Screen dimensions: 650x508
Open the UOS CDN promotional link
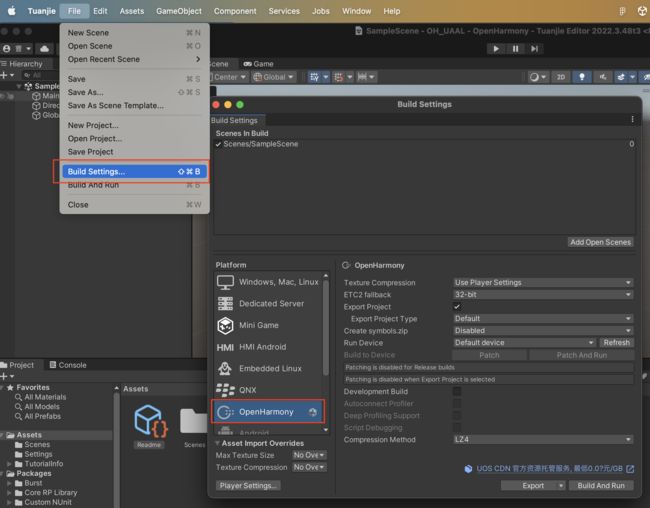[549, 469]
